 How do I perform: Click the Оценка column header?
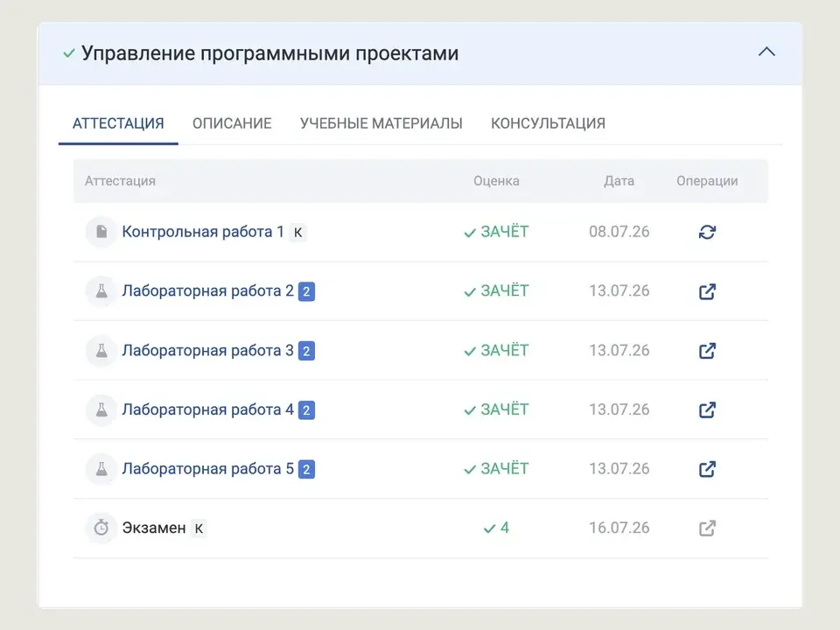(x=497, y=181)
